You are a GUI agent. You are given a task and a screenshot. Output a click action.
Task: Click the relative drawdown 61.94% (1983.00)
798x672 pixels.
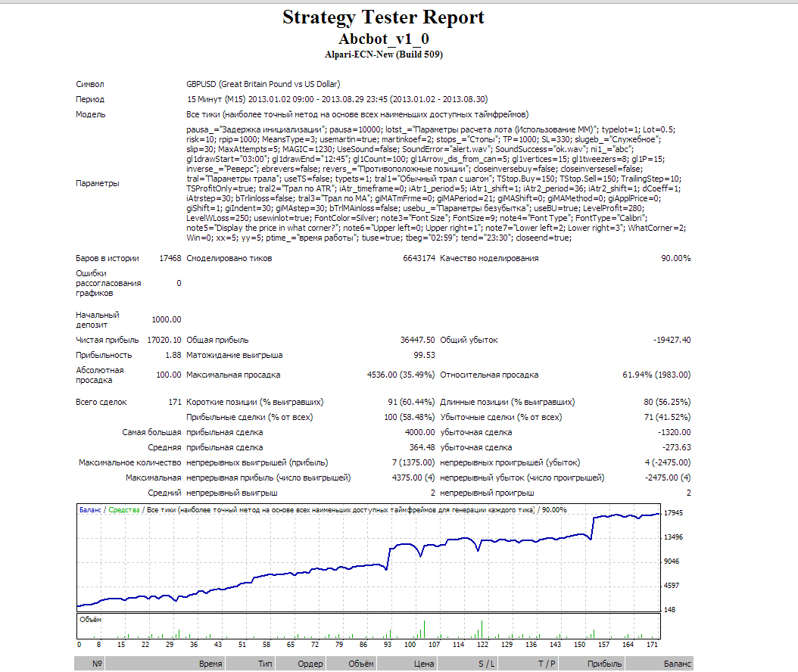click(656, 375)
